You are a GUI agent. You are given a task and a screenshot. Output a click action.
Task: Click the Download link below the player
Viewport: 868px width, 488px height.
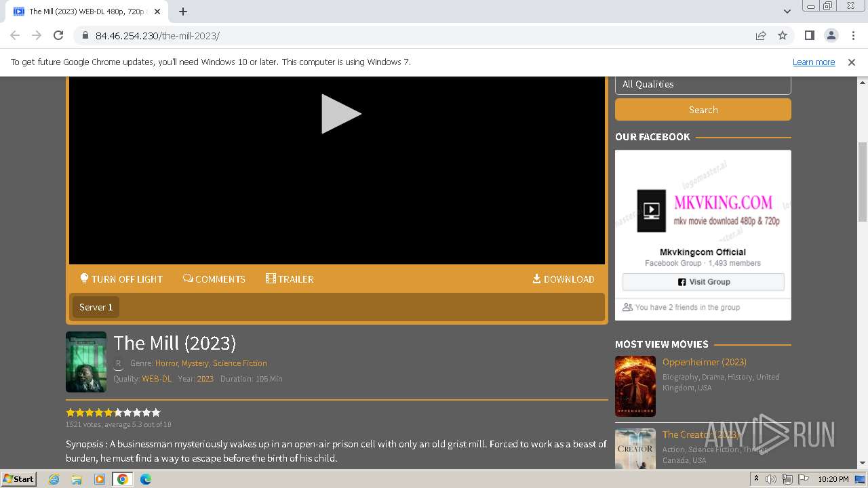(x=563, y=279)
